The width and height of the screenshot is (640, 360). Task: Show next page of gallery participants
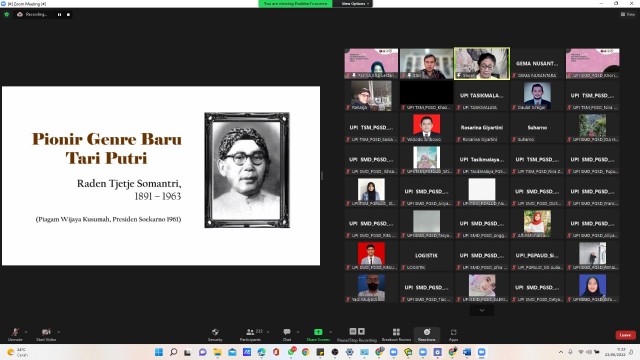click(482, 310)
